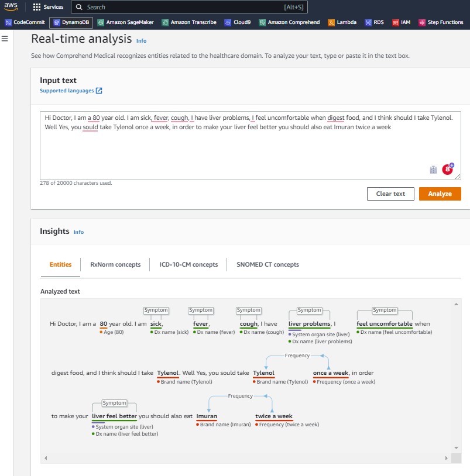Click 'Dx name (cough)' annotation

click(262, 332)
